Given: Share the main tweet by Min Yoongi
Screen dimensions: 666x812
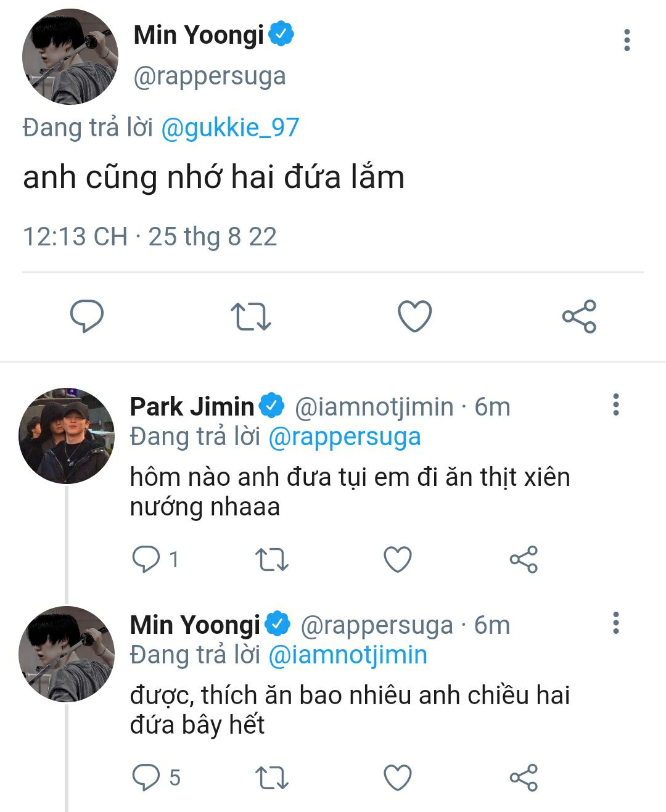Looking at the screenshot, I should tap(579, 316).
